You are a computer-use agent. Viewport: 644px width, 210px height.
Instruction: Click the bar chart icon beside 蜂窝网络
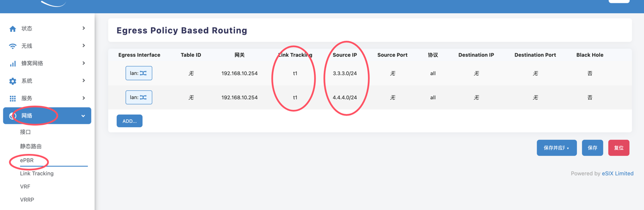pos(13,64)
